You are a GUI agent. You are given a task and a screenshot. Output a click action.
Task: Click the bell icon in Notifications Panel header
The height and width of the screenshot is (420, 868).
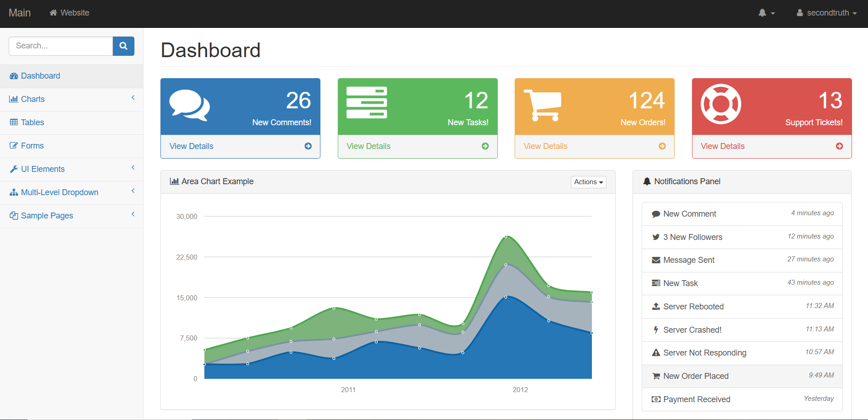click(647, 181)
